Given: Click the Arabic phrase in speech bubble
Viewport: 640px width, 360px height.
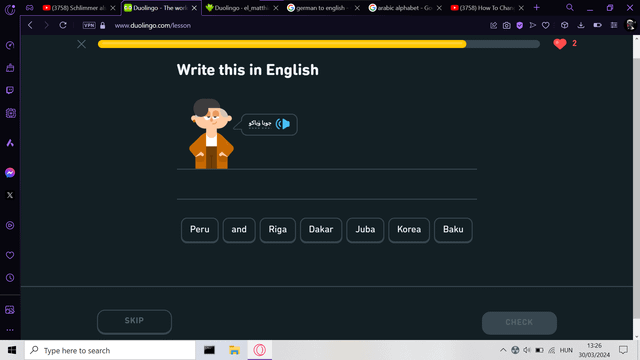Looking at the screenshot, I should (260, 123).
